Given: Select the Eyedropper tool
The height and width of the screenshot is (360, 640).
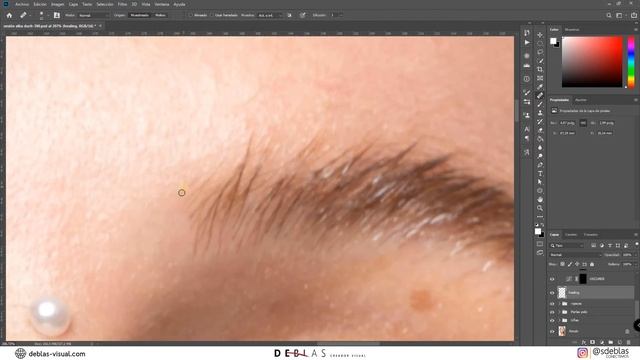Looking at the screenshot, I should coord(540,87).
